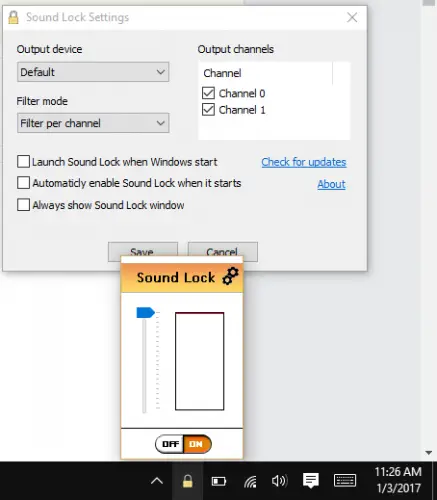This screenshot has width=437, height=500.
Task: Enable Automaticly enable Sound Lock when it starts
Action: pyautogui.click(x=23, y=183)
